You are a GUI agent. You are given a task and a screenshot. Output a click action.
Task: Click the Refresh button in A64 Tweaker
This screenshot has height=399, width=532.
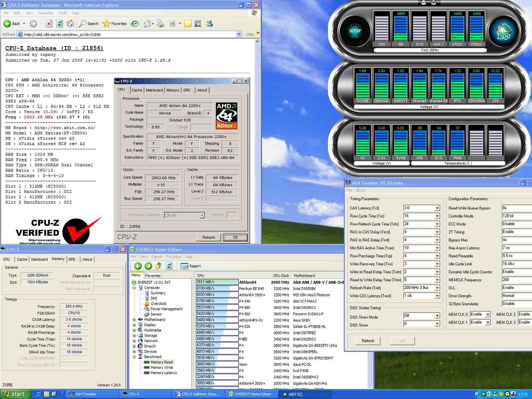pos(368,341)
